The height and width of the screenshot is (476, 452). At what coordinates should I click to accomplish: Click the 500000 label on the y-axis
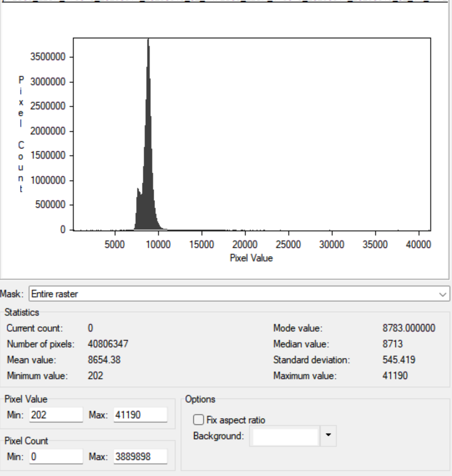click(x=50, y=205)
